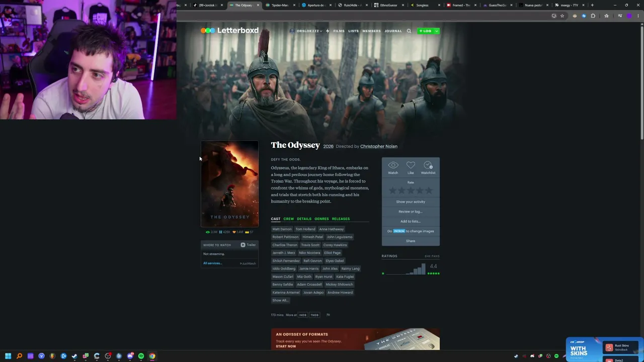This screenshot has height=362, width=644.
Task: Open the Anne Hathaway cast link
Action: point(331,229)
